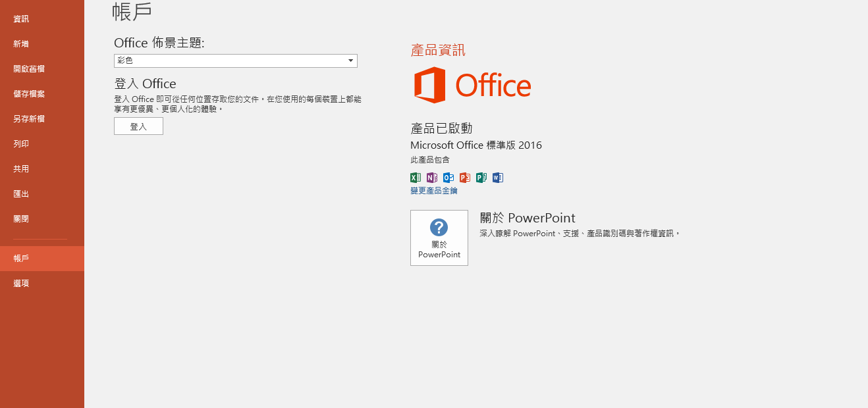Click the orange PowerPoint product icon
This screenshot has height=408, width=868.
(465, 177)
